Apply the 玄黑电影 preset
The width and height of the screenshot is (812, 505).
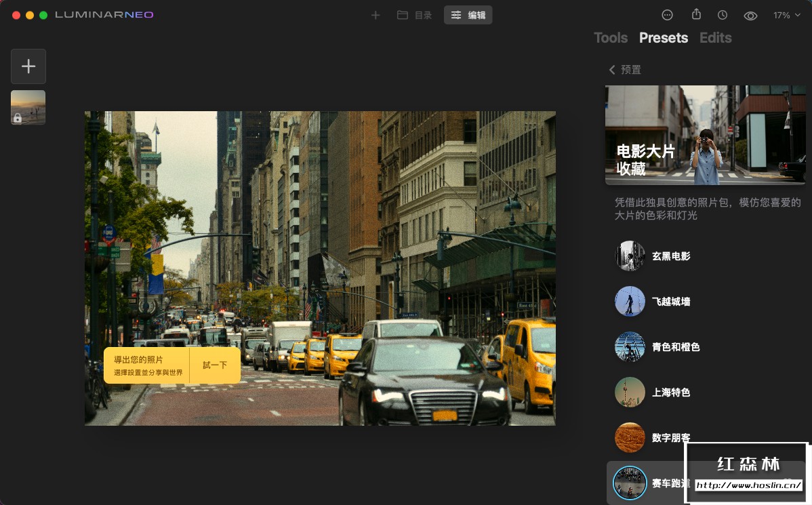tap(670, 256)
